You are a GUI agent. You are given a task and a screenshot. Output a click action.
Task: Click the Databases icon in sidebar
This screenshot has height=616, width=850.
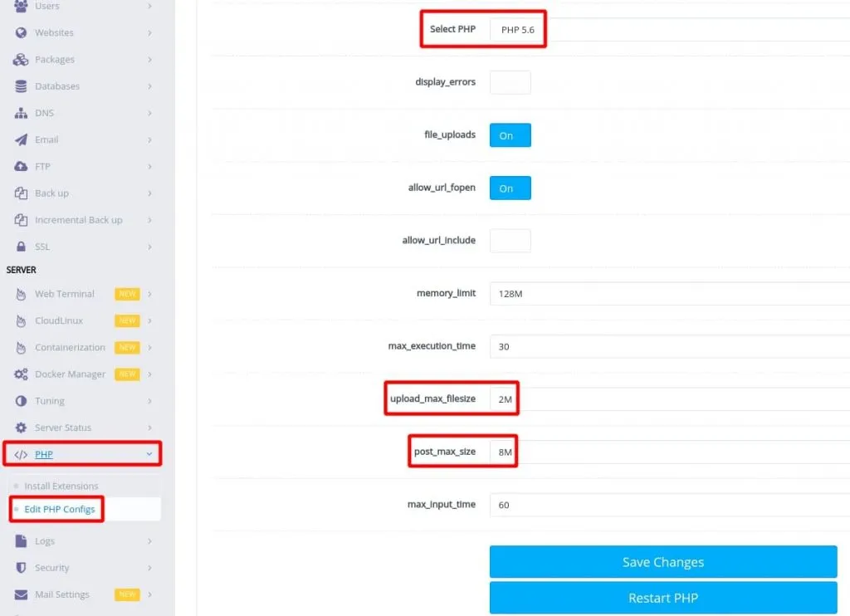pyautogui.click(x=22, y=86)
